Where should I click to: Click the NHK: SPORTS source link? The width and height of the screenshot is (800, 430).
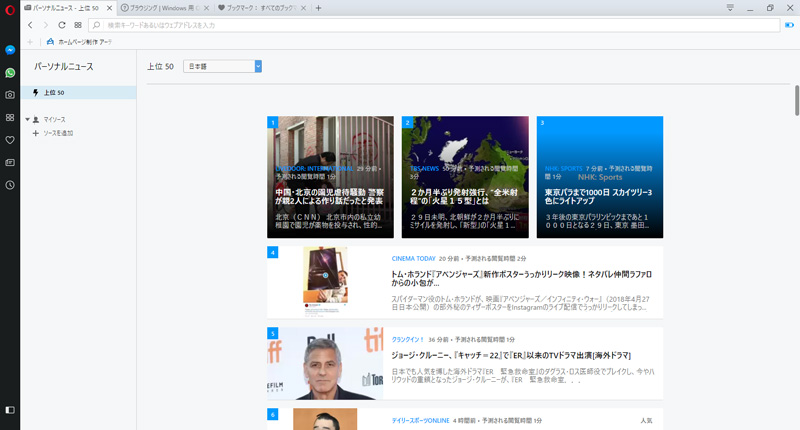tap(563, 168)
